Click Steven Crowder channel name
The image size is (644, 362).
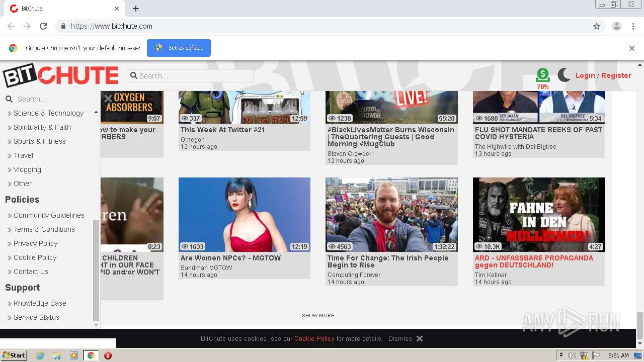click(x=349, y=154)
